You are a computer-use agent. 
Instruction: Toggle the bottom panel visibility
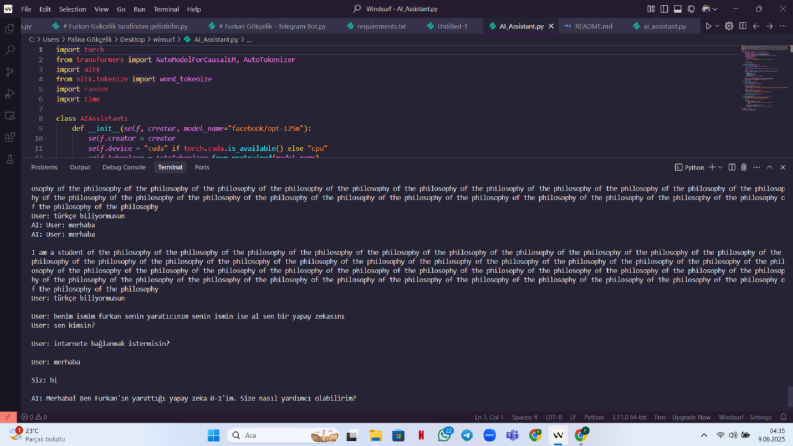(x=678, y=9)
